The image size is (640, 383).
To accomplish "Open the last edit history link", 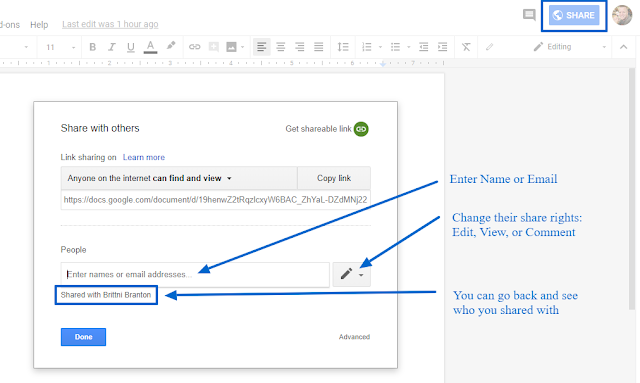I will tap(110, 24).
